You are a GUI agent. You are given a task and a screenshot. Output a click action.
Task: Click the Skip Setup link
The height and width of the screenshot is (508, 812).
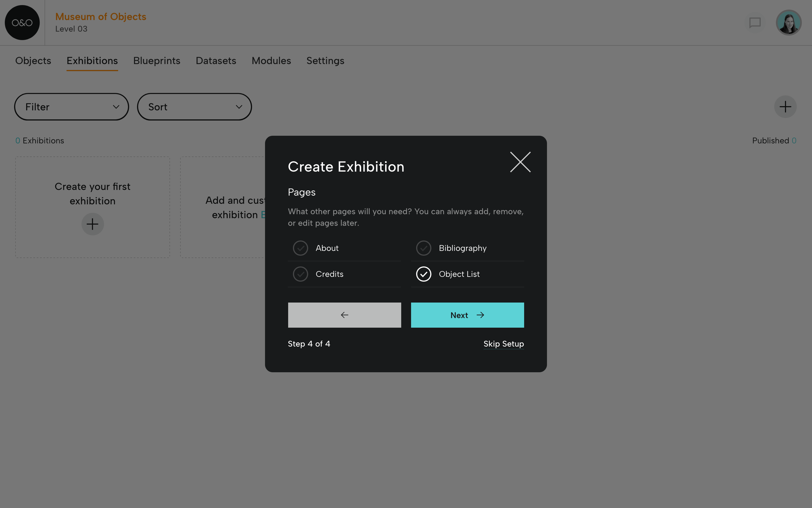tap(504, 344)
